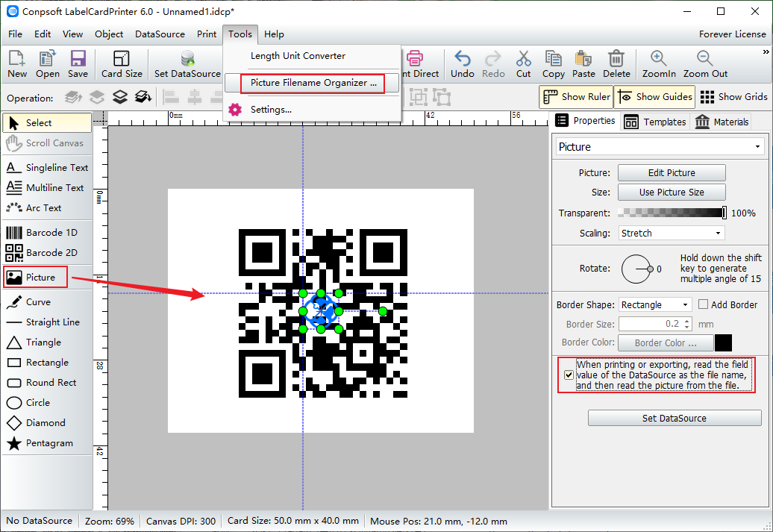Image resolution: width=773 pixels, height=532 pixels.
Task: Click the Border Size stepper arrows
Action: (687, 324)
